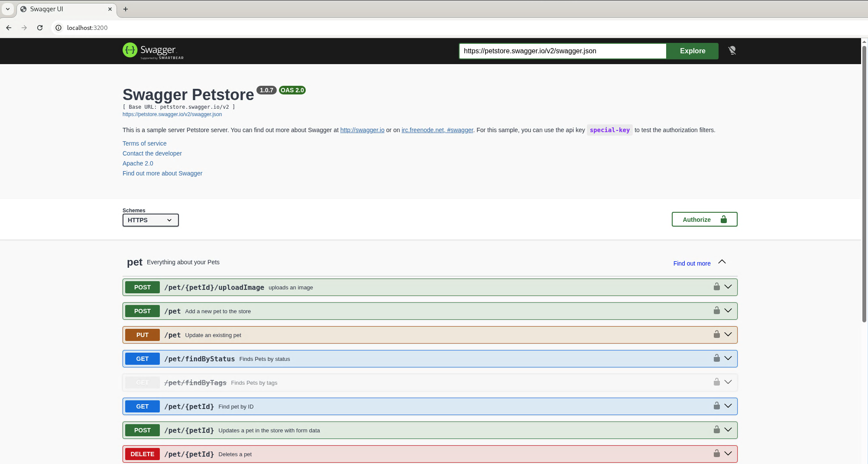Click the browser forward arrow

24,28
